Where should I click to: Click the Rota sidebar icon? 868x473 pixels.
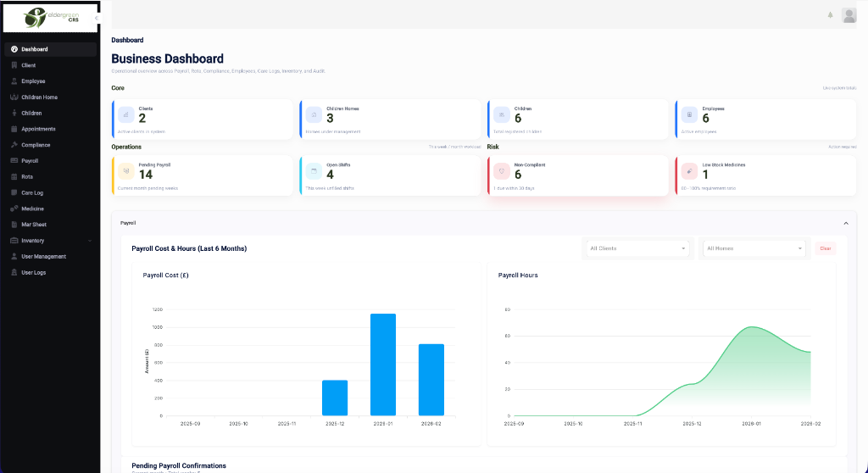click(14, 176)
